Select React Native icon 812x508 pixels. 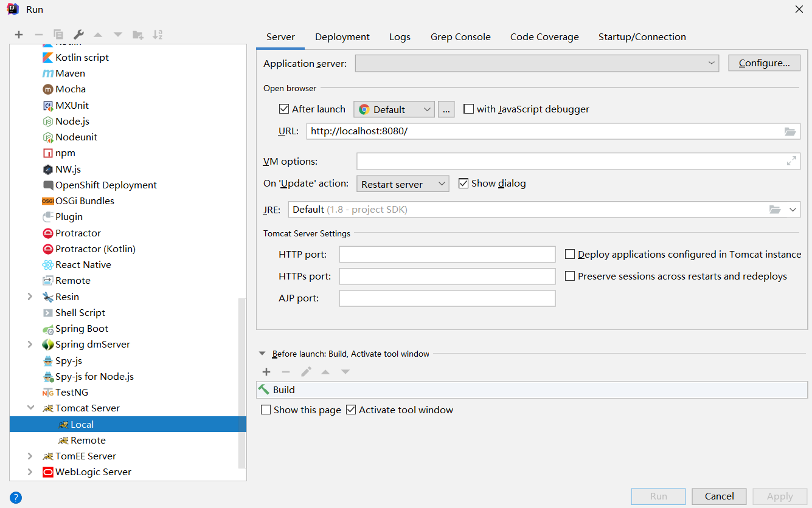[48, 265]
